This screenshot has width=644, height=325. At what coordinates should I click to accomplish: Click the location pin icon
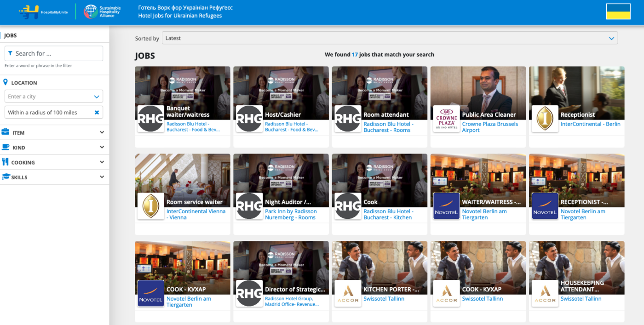[x=6, y=82]
